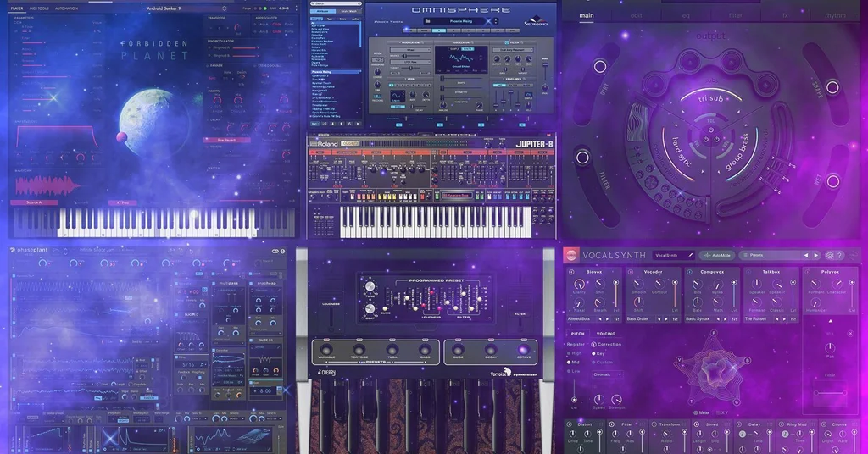This screenshot has width=868, height=454.
Task: Open the three-dot menu in the Forbidden Planet header
Action: 296,8
